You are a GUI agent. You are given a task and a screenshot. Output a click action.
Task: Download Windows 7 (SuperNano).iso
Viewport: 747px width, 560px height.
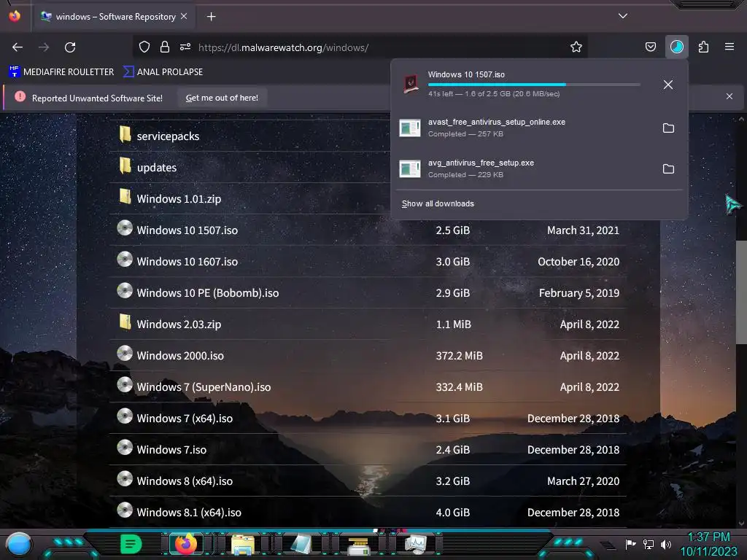pyautogui.click(x=204, y=387)
